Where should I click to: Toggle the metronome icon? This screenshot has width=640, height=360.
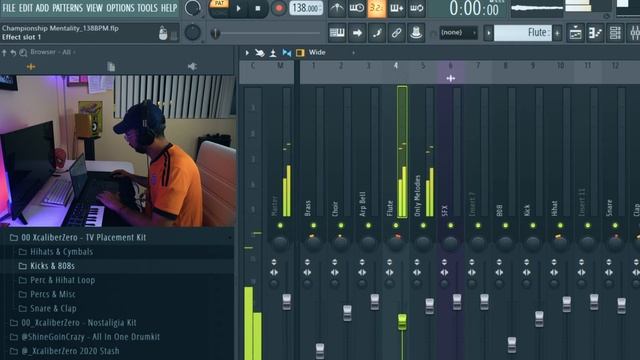tap(337, 8)
